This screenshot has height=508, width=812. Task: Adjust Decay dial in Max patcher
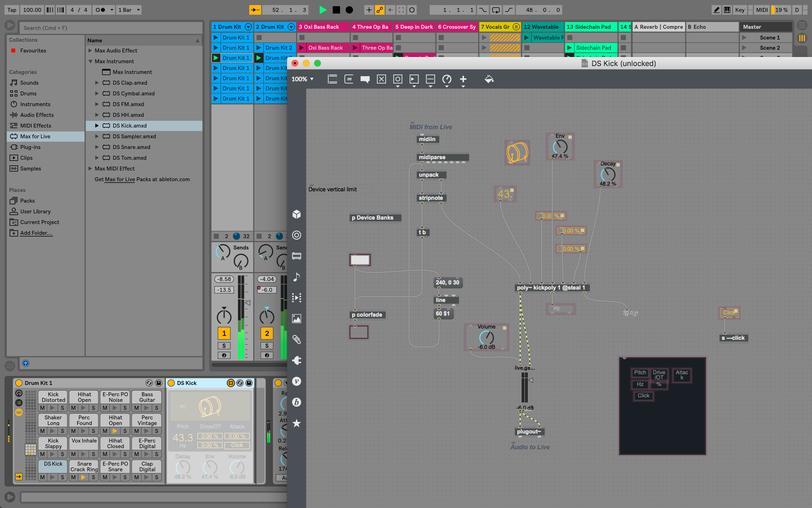pyautogui.click(x=608, y=175)
